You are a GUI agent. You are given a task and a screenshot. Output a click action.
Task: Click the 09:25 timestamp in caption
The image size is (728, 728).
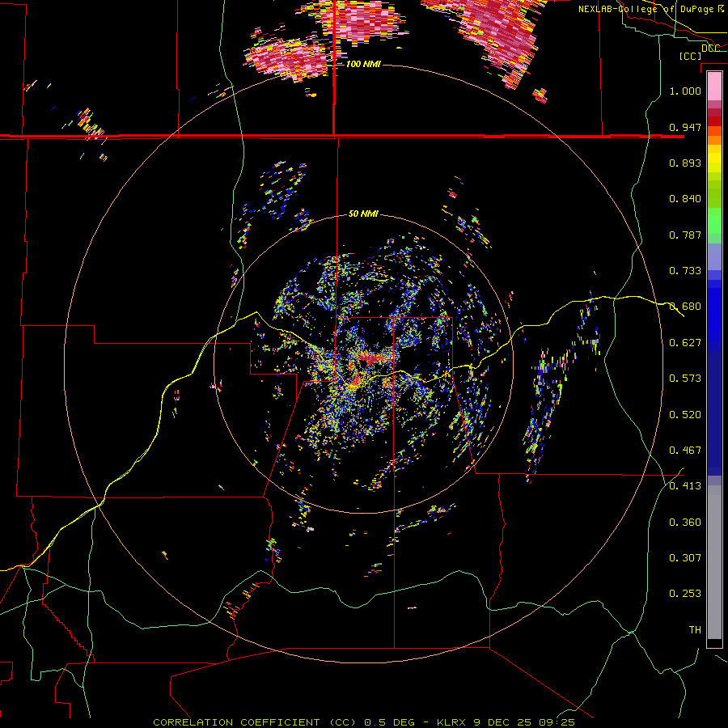(x=557, y=722)
